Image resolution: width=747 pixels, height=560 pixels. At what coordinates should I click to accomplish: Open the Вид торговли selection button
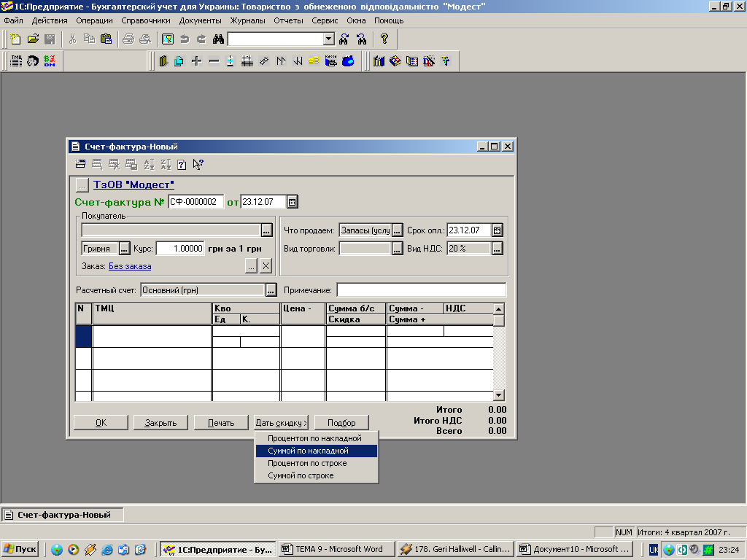(x=398, y=249)
